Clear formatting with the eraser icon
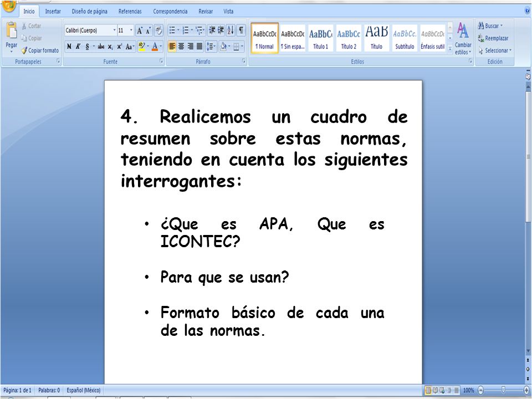Image resolution: width=532 pixels, height=399 pixels. coord(158,30)
